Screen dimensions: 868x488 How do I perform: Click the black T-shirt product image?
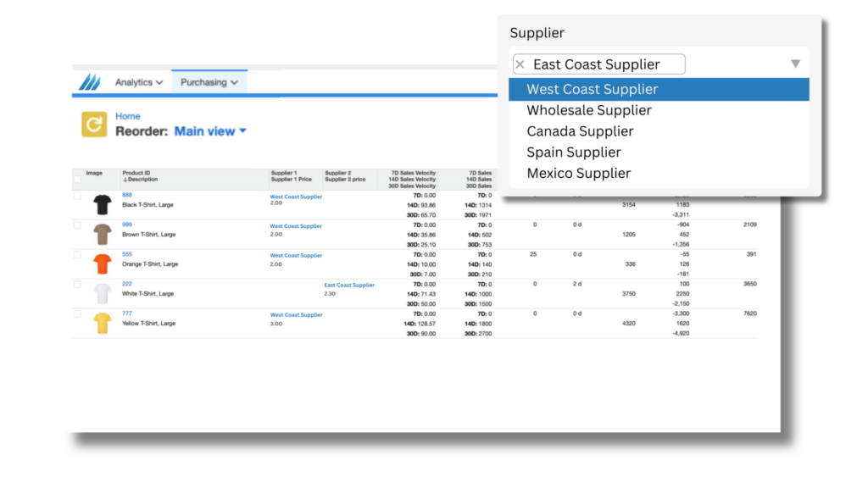pyautogui.click(x=101, y=206)
